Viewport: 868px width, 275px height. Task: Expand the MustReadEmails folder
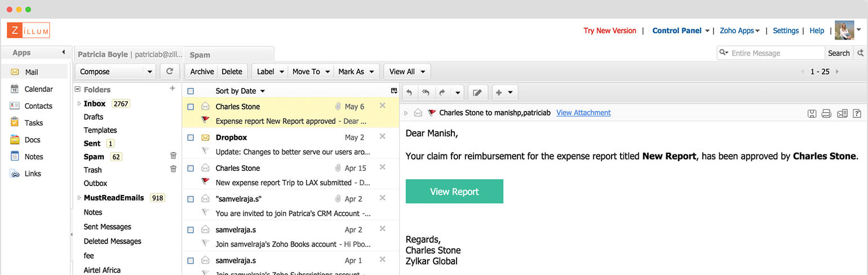tap(79, 198)
